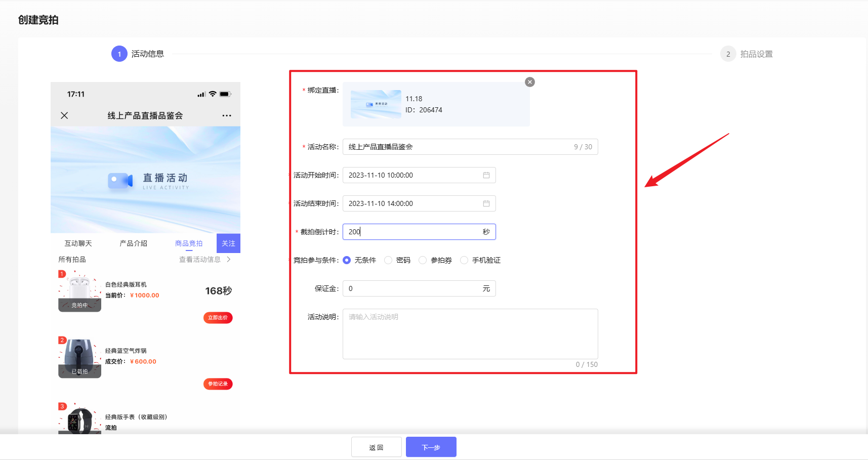The image size is (868, 460).
Task: Expand 查看活动信息 chevron in preview
Action: point(229,259)
